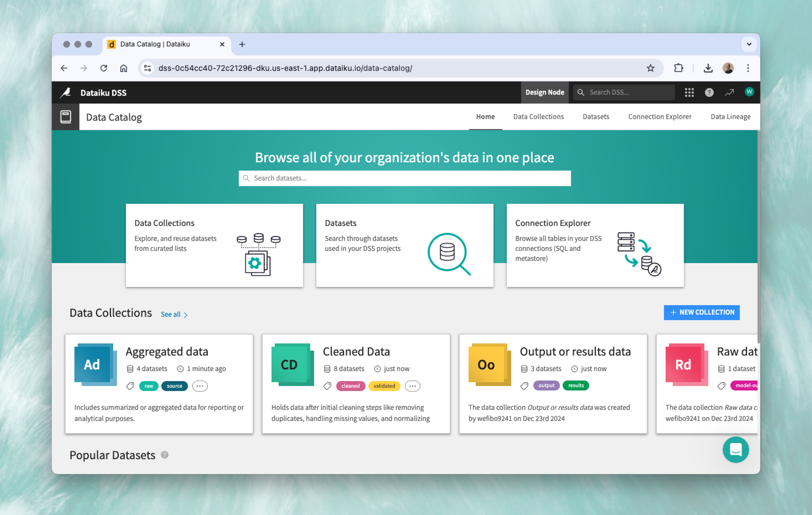Open the green W user profile avatar
This screenshot has width=812, height=515.
pyautogui.click(x=749, y=92)
